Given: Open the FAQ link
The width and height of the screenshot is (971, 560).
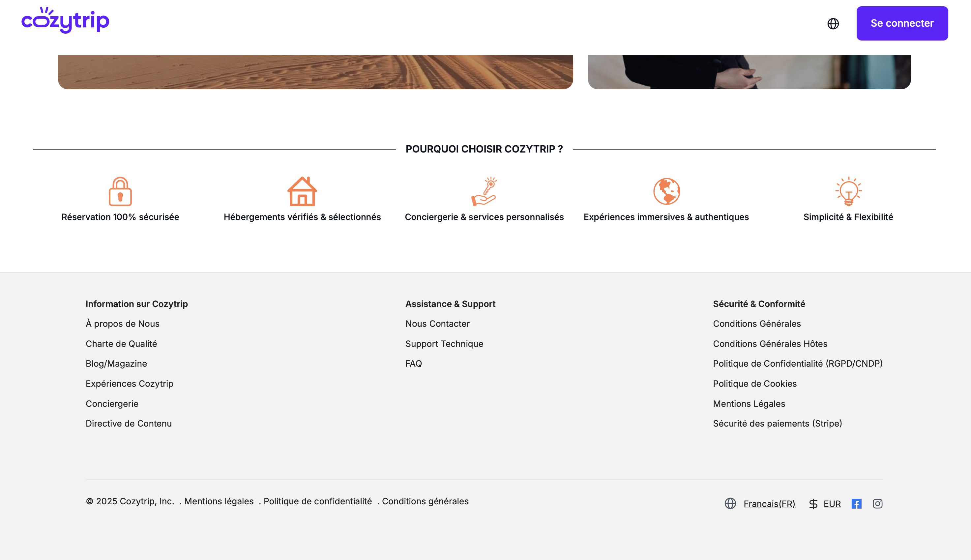Looking at the screenshot, I should [413, 363].
